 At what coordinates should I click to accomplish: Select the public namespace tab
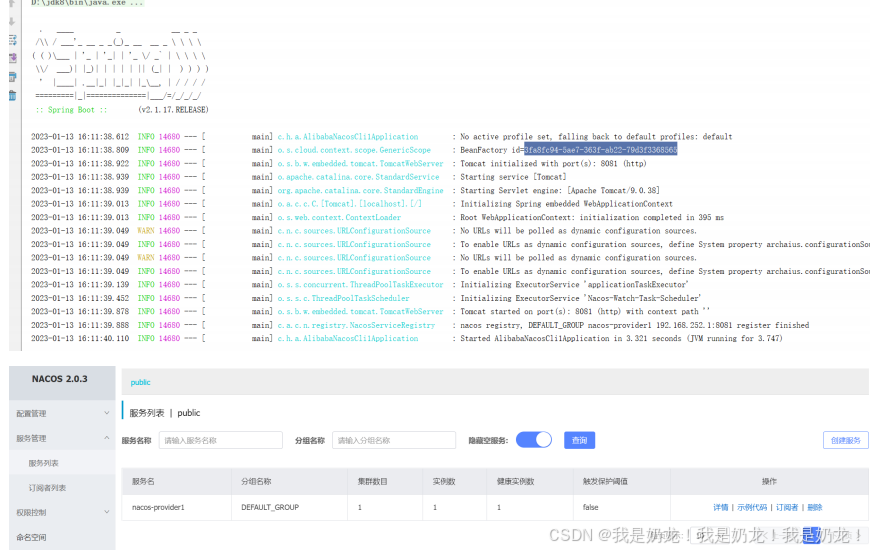(140, 382)
